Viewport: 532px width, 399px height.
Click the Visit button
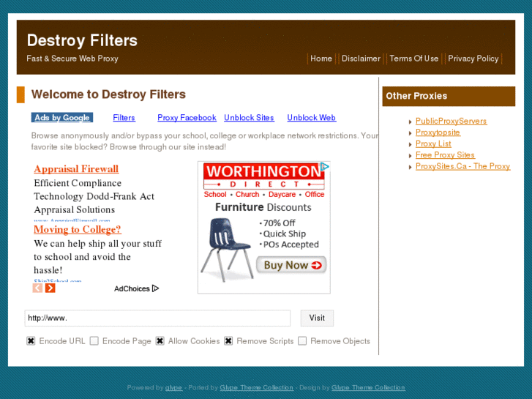point(317,318)
